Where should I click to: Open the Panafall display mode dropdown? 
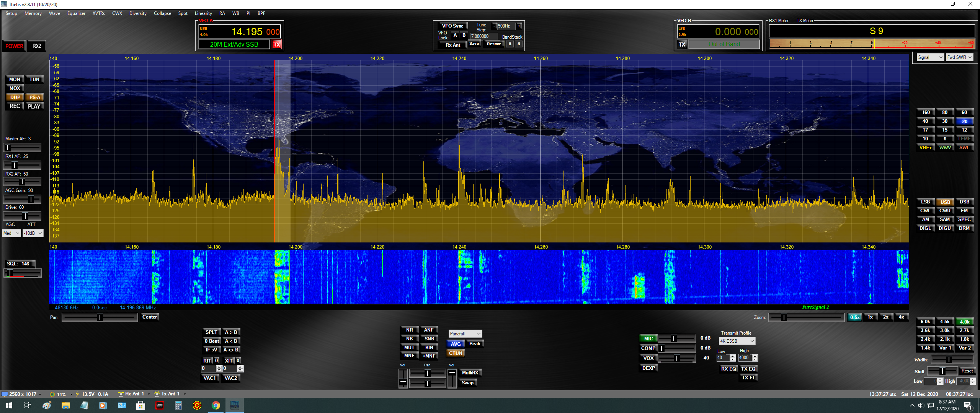tap(465, 334)
